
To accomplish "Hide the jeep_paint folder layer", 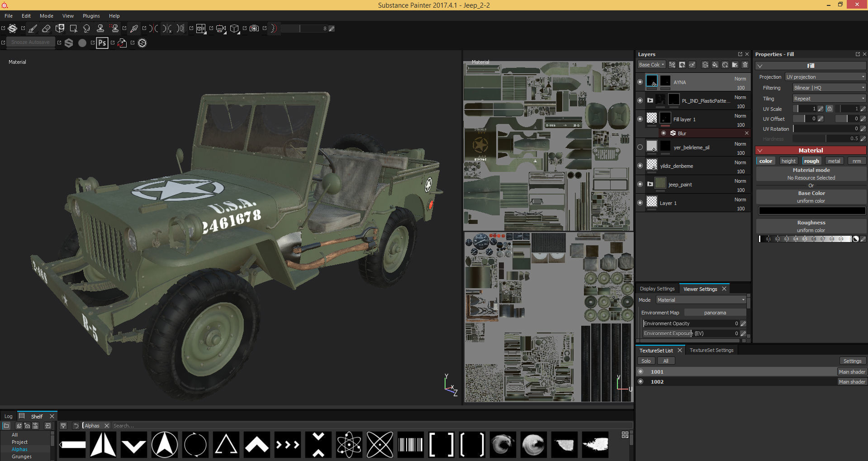I will [x=640, y=184].
